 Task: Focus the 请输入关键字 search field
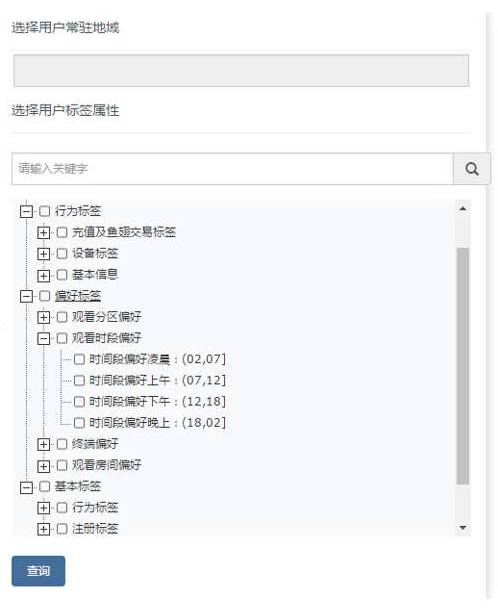pyautogui.click(x=232, y=169)
